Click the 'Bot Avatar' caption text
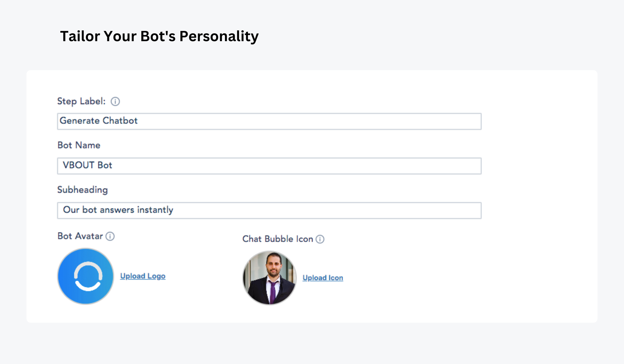The image size is (624, 364). (80, 236)
